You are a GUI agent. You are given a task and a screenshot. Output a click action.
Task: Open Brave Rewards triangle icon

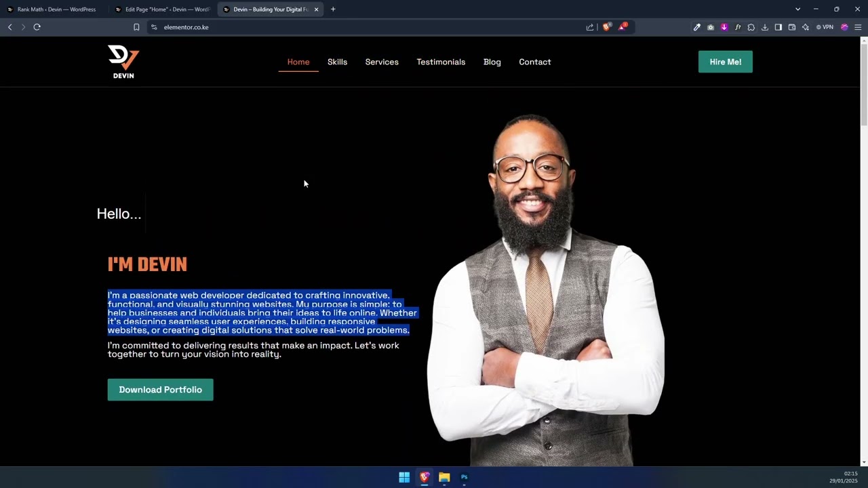coord(622,27)
